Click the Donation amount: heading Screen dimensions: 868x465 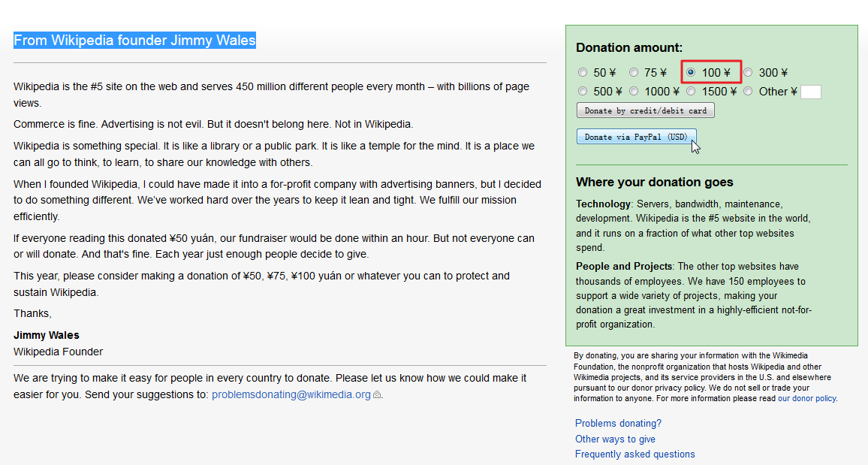tap(629, 47)
